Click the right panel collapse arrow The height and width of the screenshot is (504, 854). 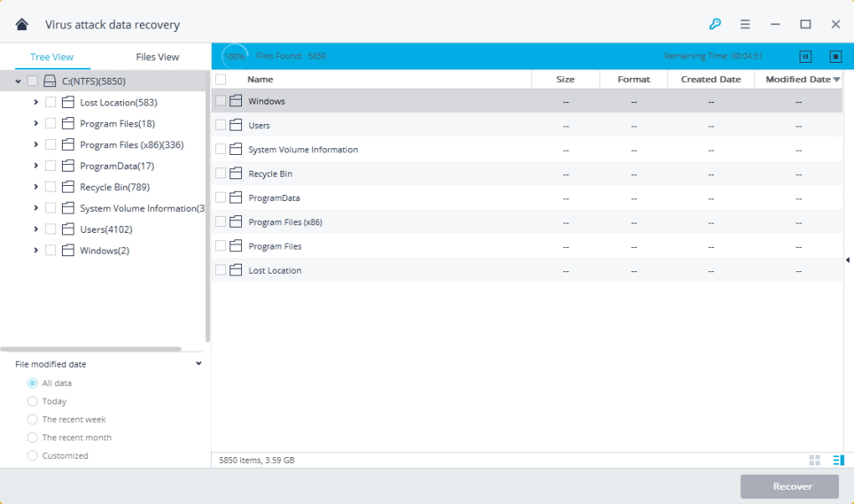pyautogui.click(x=847, y=260)
